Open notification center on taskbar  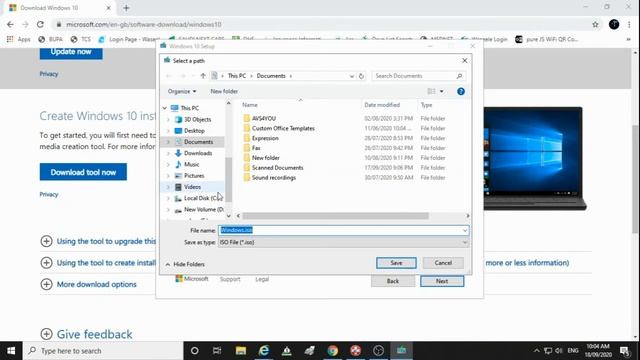click(625, 351)
